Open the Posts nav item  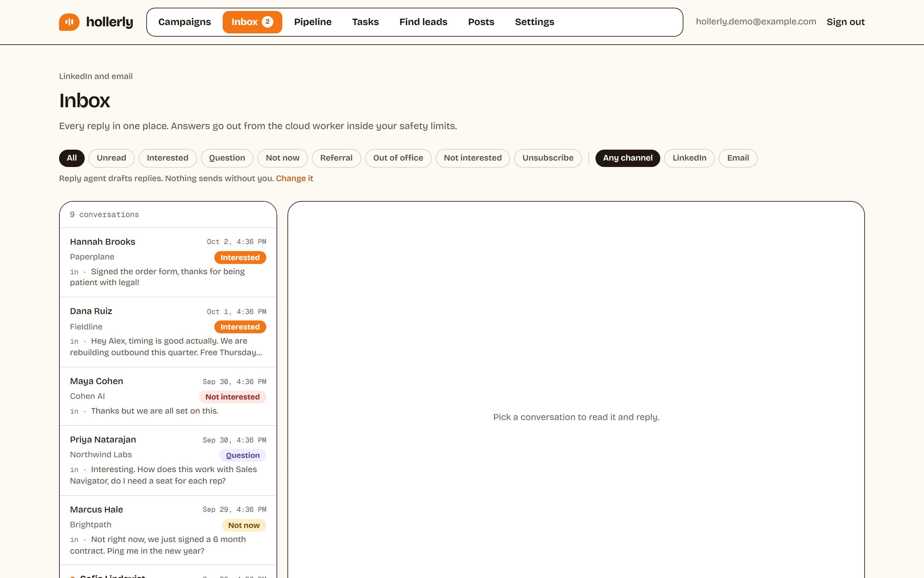[x=481, y=22]
